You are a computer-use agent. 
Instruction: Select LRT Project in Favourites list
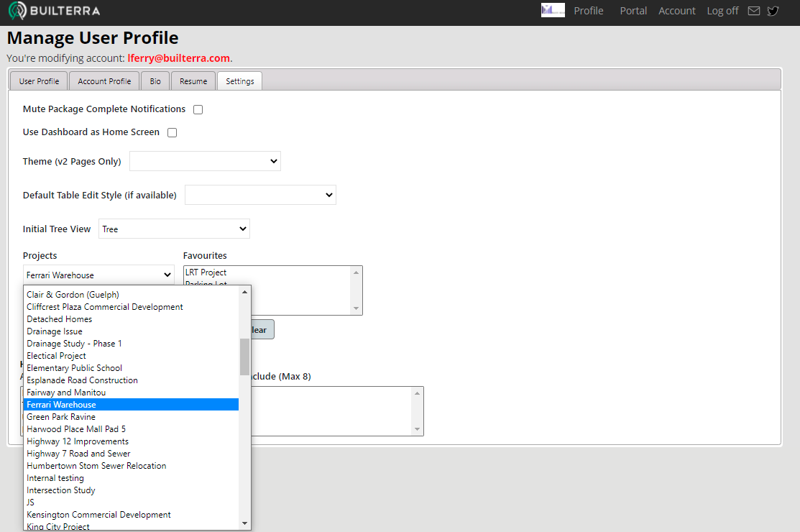click(267, 272)
